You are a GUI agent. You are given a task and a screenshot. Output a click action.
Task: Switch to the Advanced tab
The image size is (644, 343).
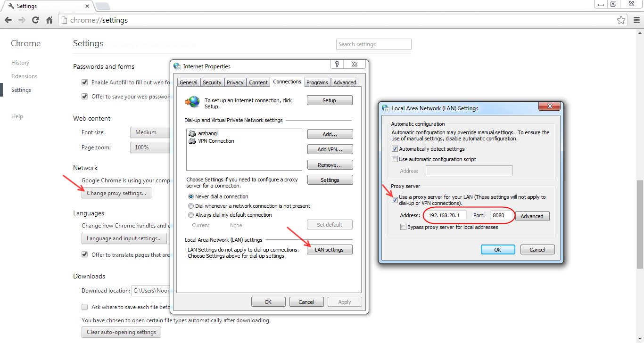click(x=345, y=82)
